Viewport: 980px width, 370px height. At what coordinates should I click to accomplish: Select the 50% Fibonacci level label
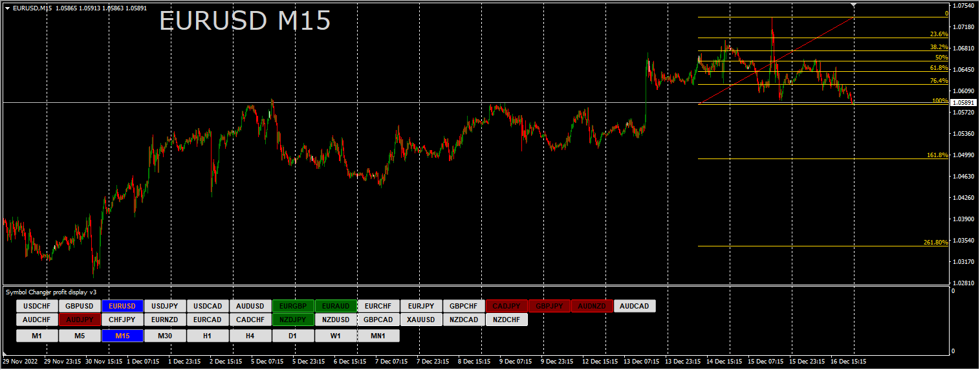[942, 58]
